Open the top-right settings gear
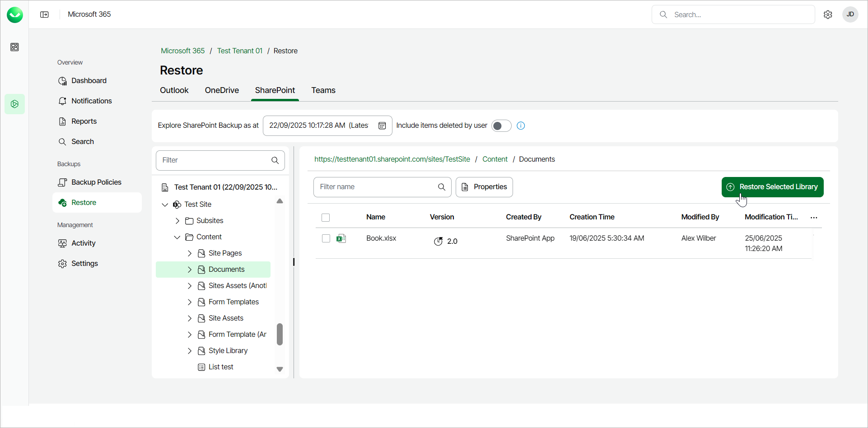This screenshot has height=428, width=868. 828,14
